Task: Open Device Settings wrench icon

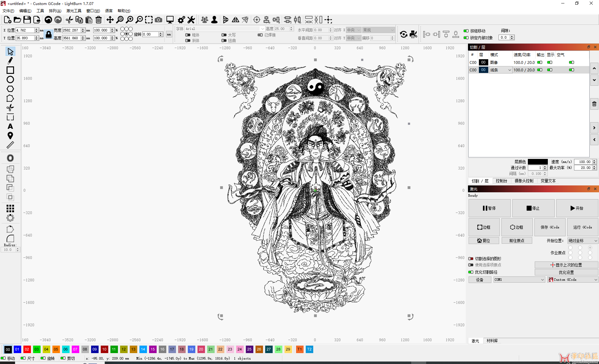Action: click(x=191, y=20)
